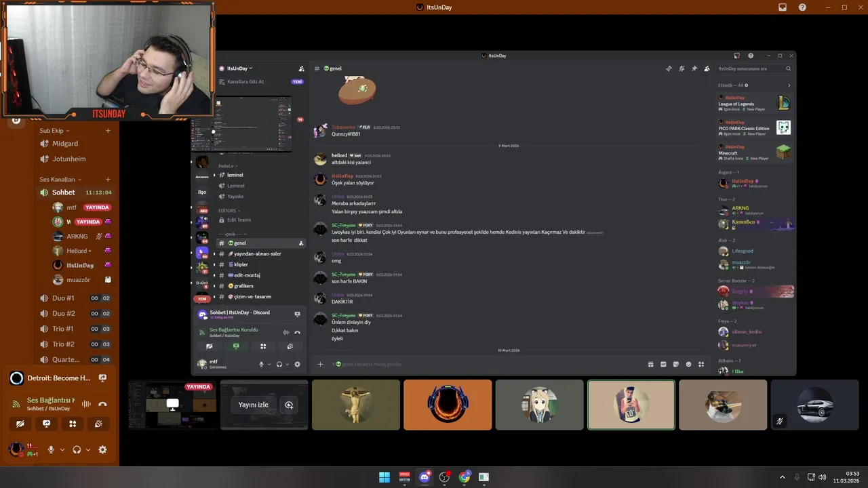The image size is (868, 488).
Task: Open the inbox icon in the top title bar
Action: pyautogui.click(x=782, y=7)
